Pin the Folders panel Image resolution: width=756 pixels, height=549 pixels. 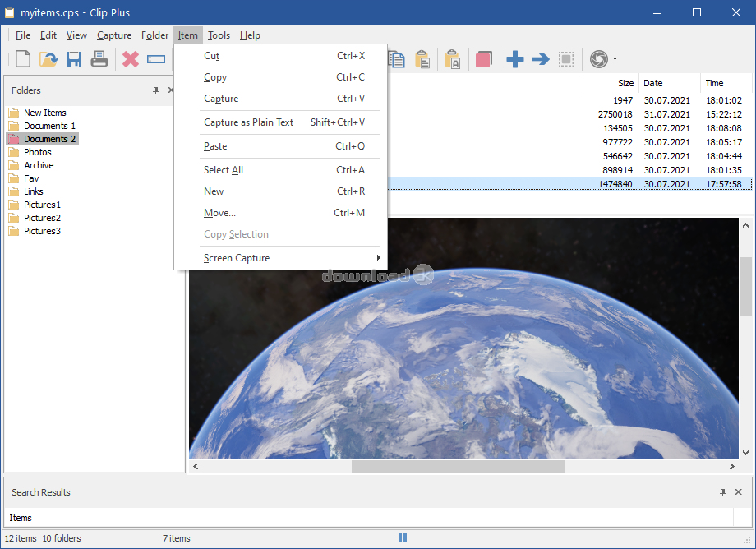pos(156,90)
